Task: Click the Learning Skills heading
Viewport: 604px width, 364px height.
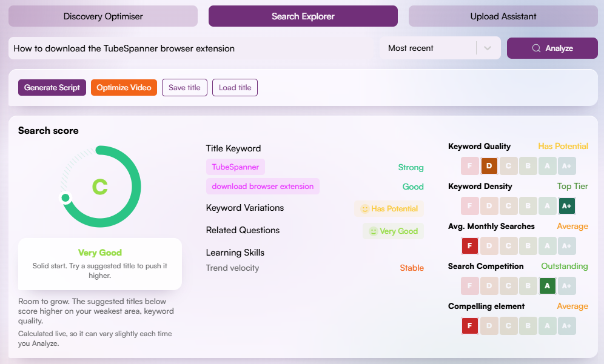Action: 235,253
